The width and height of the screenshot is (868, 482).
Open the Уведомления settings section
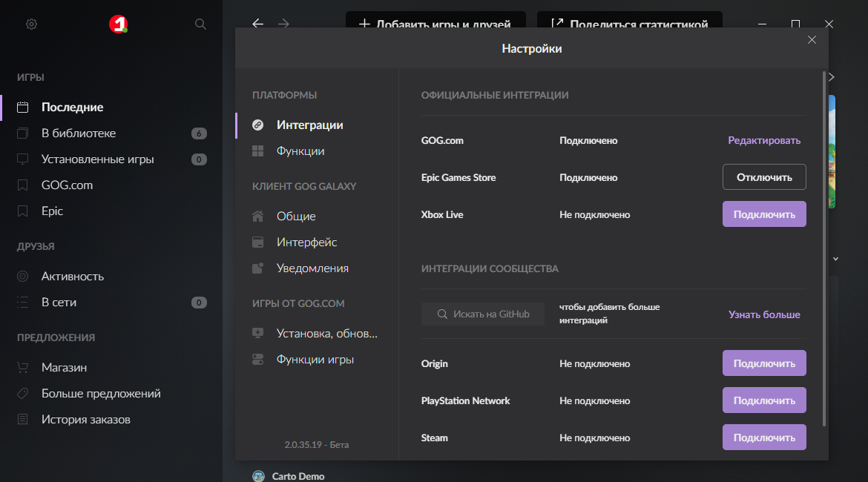[x=312, y=268]
